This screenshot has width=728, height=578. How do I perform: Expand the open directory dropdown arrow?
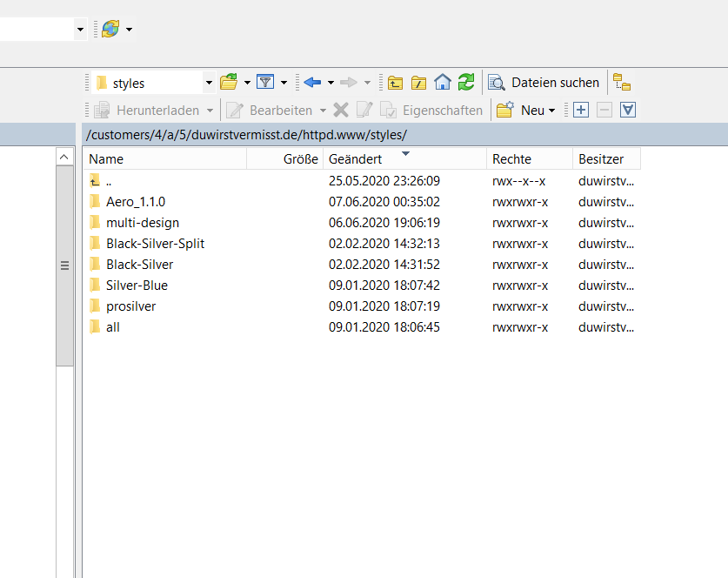click(247, 84)
